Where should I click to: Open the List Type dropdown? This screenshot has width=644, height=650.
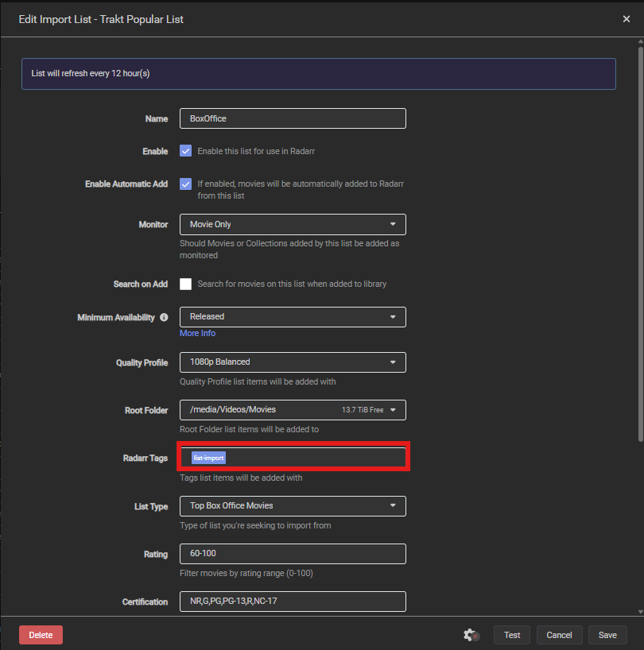pyautogui.click(x=293, y=505)
